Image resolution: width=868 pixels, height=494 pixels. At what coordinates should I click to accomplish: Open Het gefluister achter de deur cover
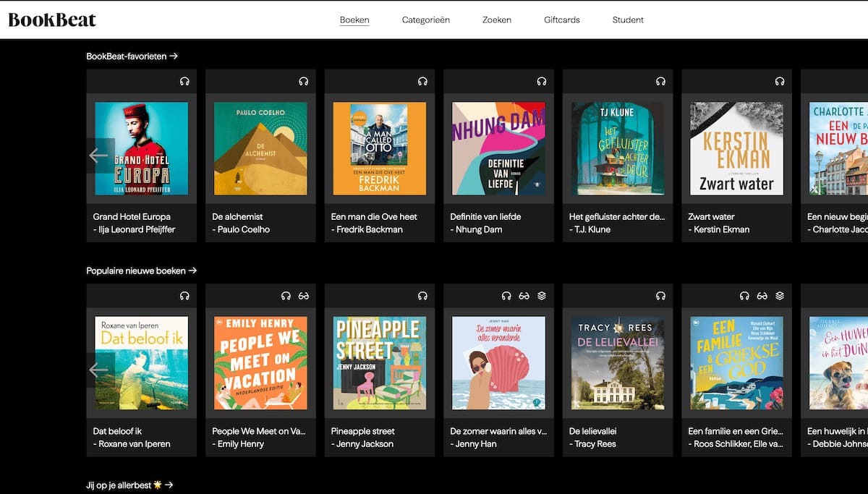618,148
